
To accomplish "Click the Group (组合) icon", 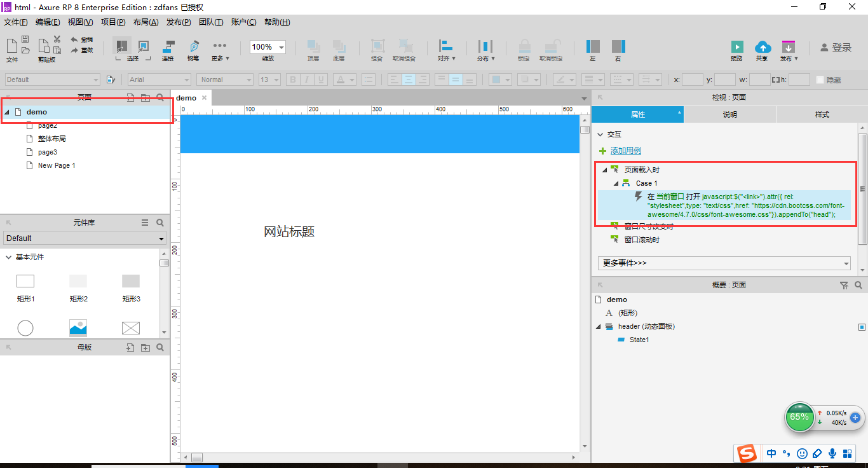I will pos(377,46).
